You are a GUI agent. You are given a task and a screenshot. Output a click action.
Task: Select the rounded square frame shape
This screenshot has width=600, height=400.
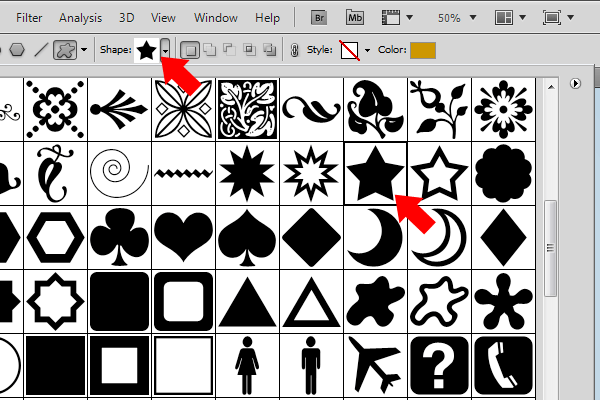point(183,302)
